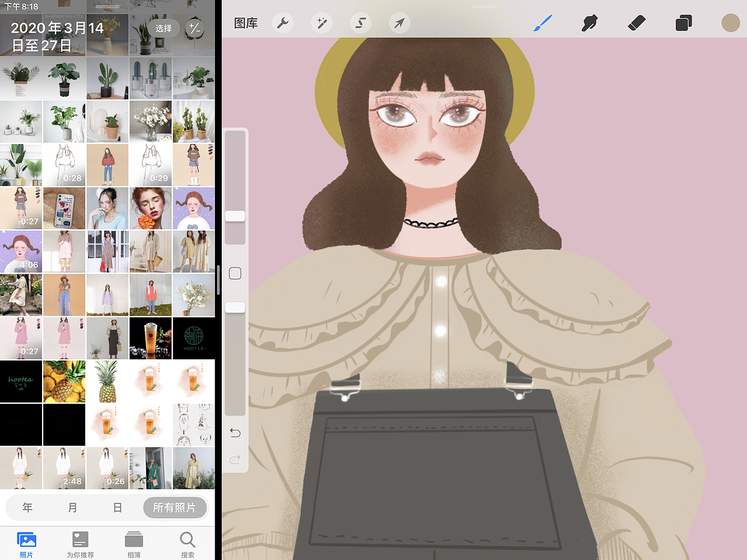The height and width of the screenshot is (560, 747).
Task: Redo the stroke in Procreate
Action: click(x=235, y=460)
